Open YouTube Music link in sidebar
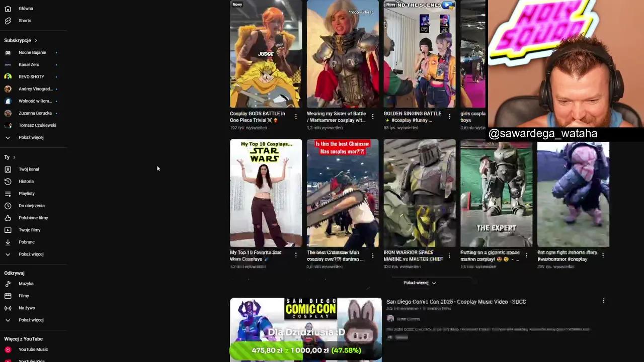Image resolution: width=644 pixels, height=362 pixels. (x=34, y=349)
